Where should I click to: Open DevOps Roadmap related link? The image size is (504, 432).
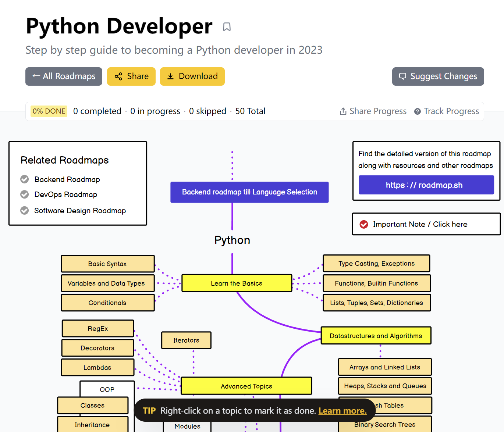(x=66, y=194)
